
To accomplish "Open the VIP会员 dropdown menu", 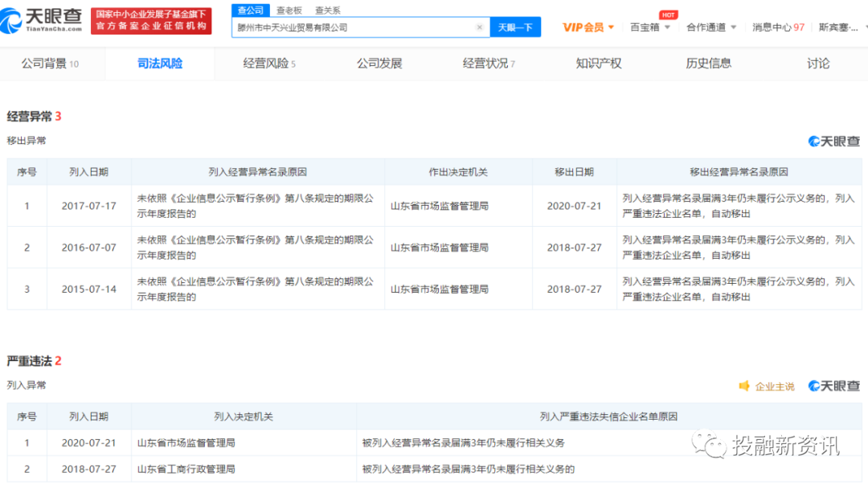I will 588,27.
